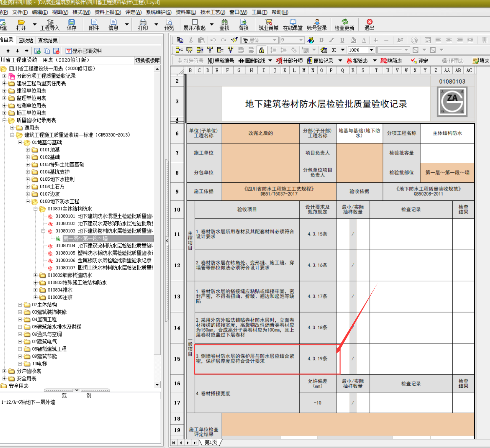Open dropdown arrow beside 画删除线
490x448 pixels.
(x=270, y=61)
